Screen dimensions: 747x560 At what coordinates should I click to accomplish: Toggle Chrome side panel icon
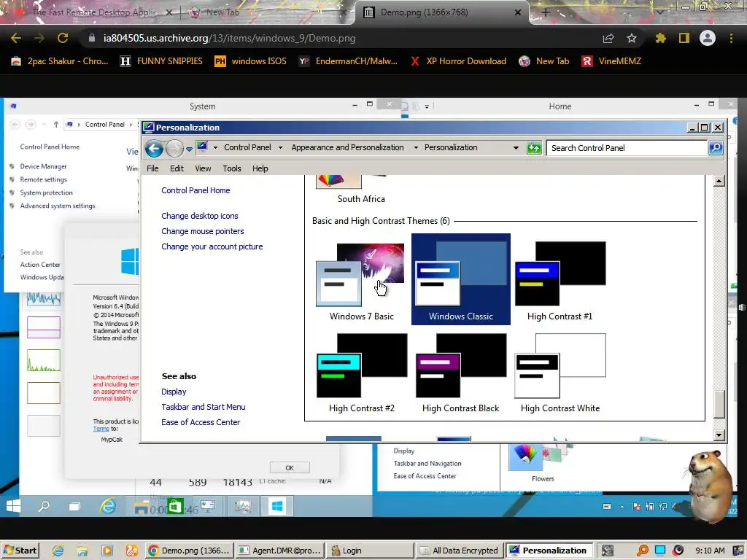point(684,38)
